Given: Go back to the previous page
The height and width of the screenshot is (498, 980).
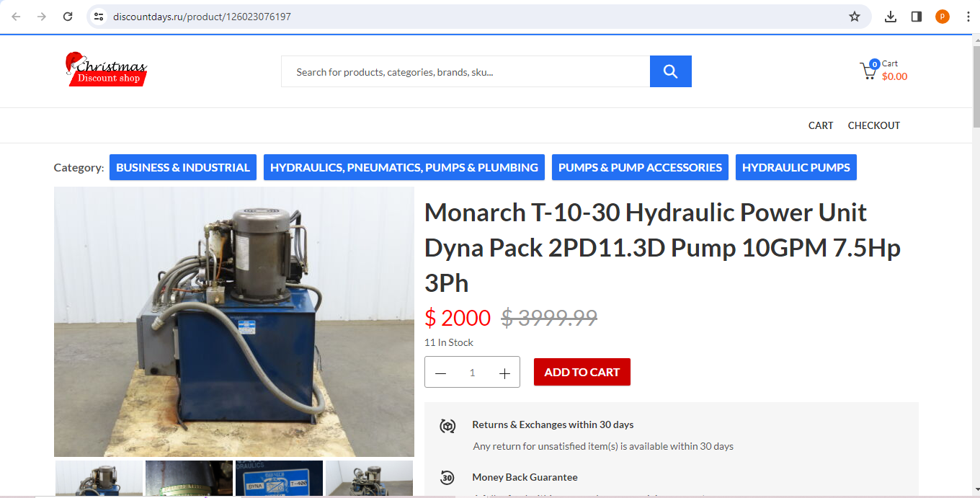Looking at the screenshot, I should point(16,17).
